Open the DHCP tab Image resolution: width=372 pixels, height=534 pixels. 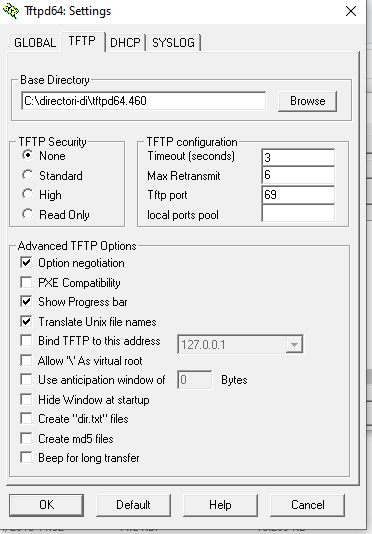point(125,43)
